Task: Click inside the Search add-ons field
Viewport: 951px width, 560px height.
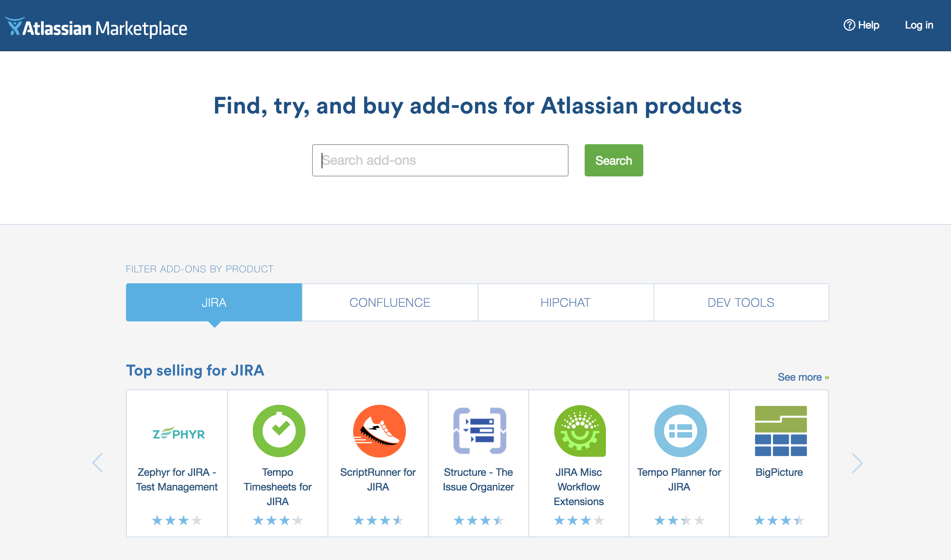Action: point(439,160)
